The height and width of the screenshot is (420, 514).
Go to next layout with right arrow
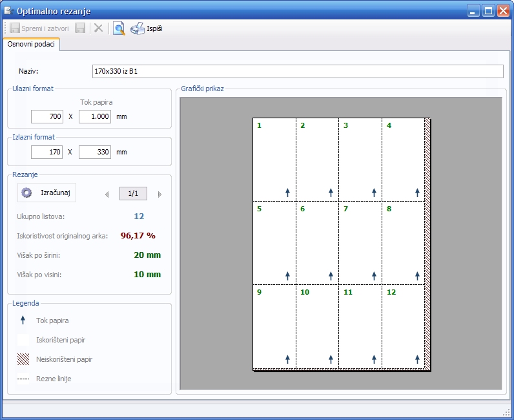[x=159, y=194]
